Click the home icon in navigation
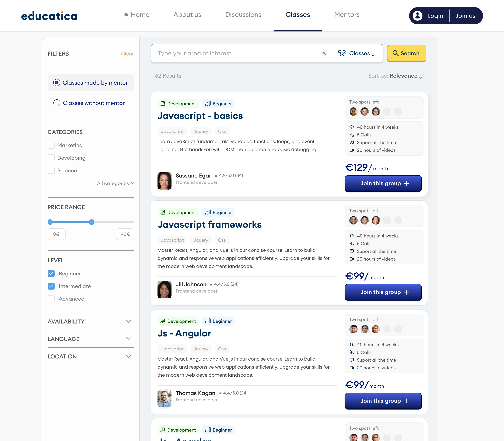Screen dimensions: 504x441 [x=126, y=15]
